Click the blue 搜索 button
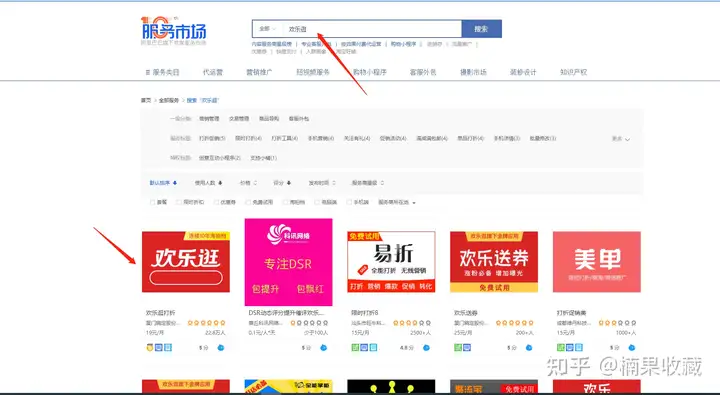720x395 pixels. coord(481,29)
